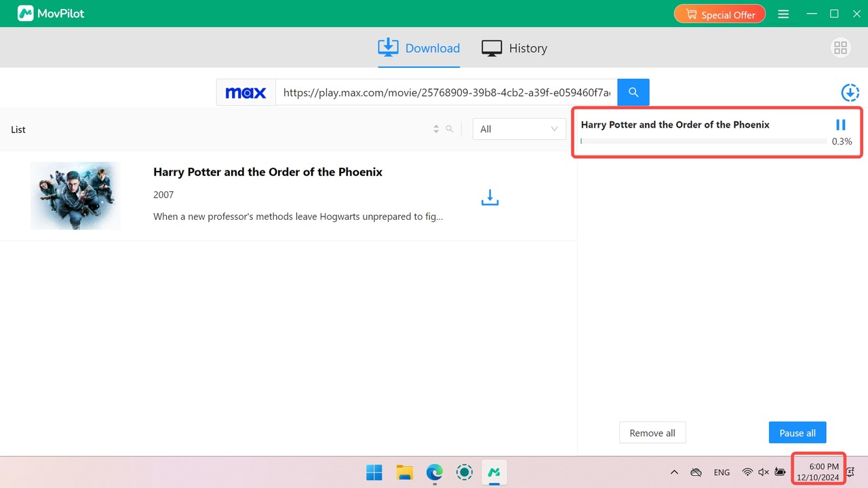Open the Wi-Fi network tray icon
The width and height of the screenshot is (868, 488).
(x=747, y=472)
